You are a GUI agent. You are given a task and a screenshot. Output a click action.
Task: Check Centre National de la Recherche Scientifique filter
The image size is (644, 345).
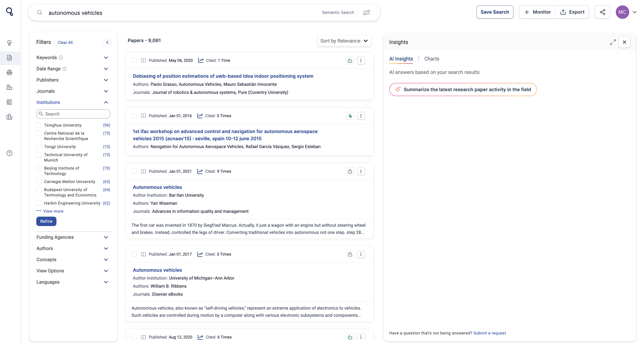pyautogui.click(x=39, y=133)
